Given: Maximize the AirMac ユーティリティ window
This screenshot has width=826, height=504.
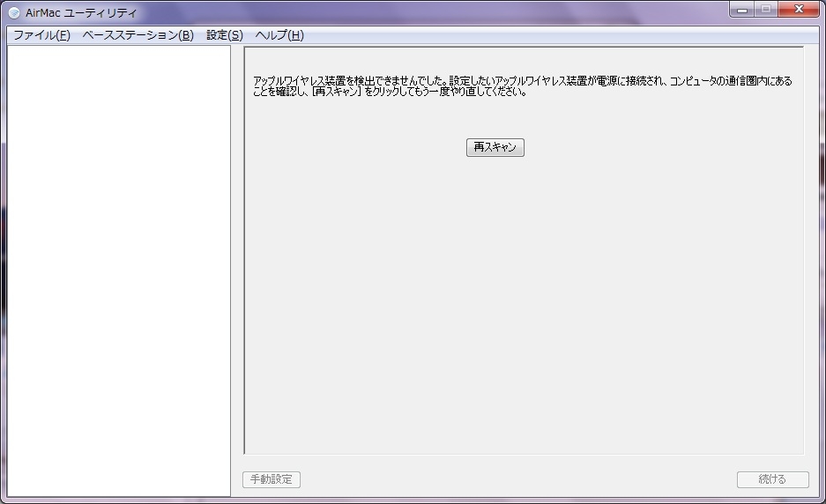Looking at the screenshot, I should point(766,9).
